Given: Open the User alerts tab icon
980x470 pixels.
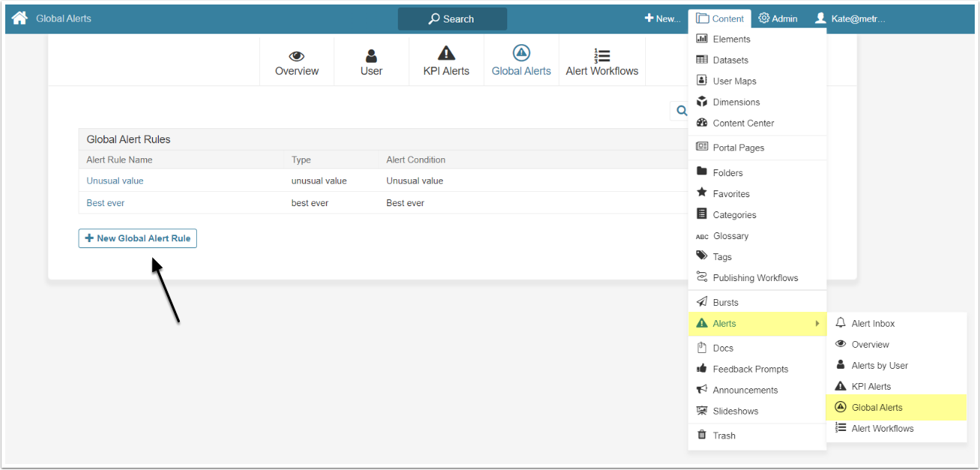Looking at the screenshot, I should [371, 56].
